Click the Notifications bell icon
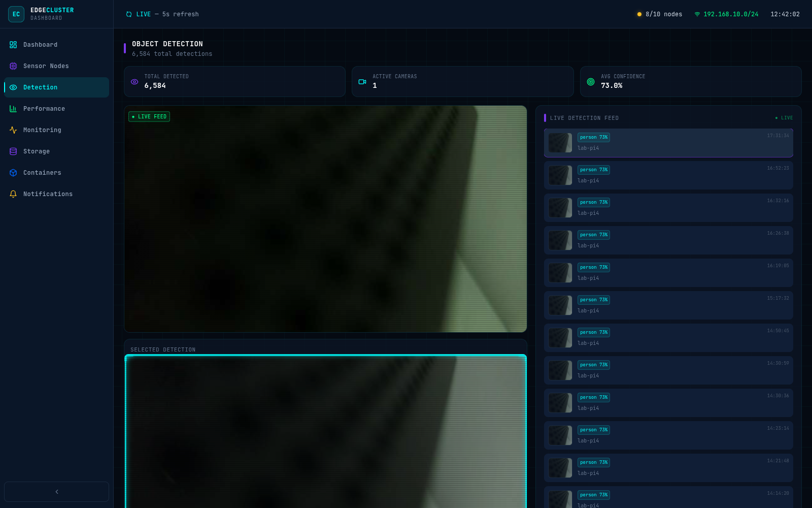 pyautogui.click(x=13, y=194)
